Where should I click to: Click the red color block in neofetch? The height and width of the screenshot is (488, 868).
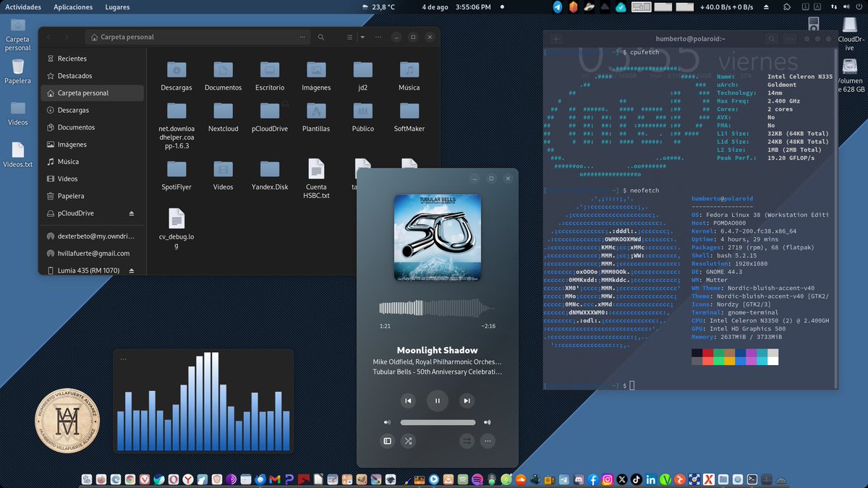708,353
